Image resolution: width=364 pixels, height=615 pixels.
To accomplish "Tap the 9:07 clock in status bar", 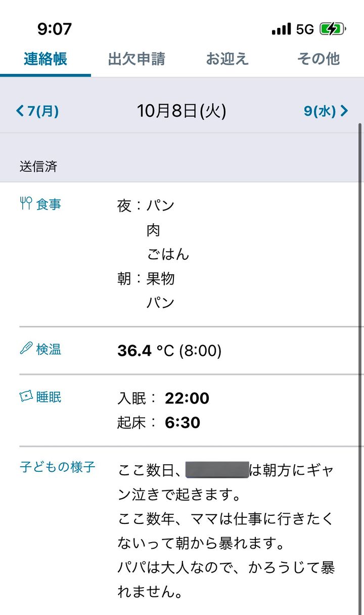I will (55, 29).
